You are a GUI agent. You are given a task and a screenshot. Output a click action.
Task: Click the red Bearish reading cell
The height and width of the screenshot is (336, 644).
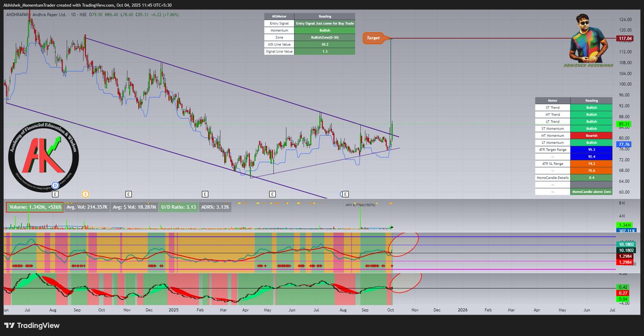point(591,135)
